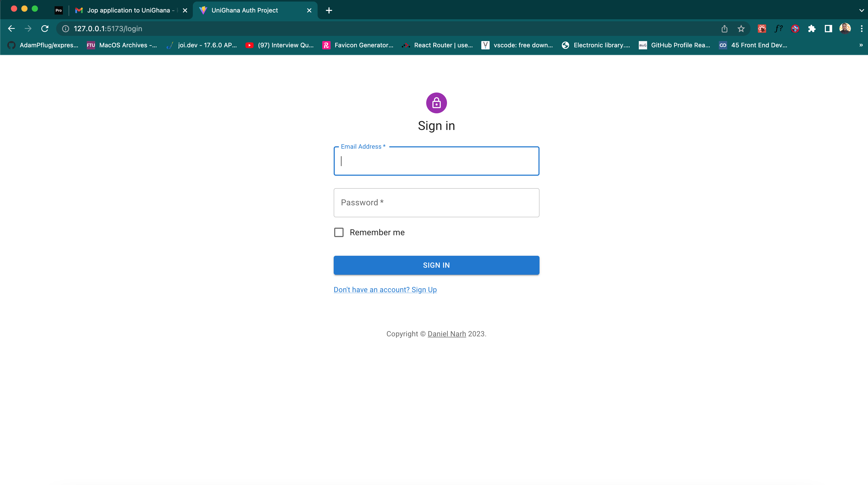The image size is (868, 485).
Task: Expand the tab search chevron at the top right
Action: pos(861,10)
